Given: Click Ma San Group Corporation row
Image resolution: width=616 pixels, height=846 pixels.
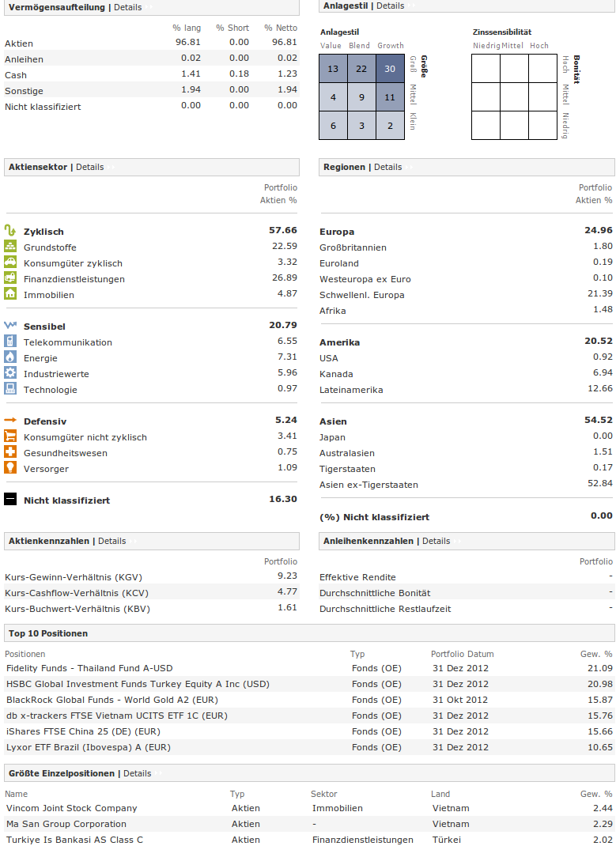Looking at the screenshot, I should click(309, 824).
